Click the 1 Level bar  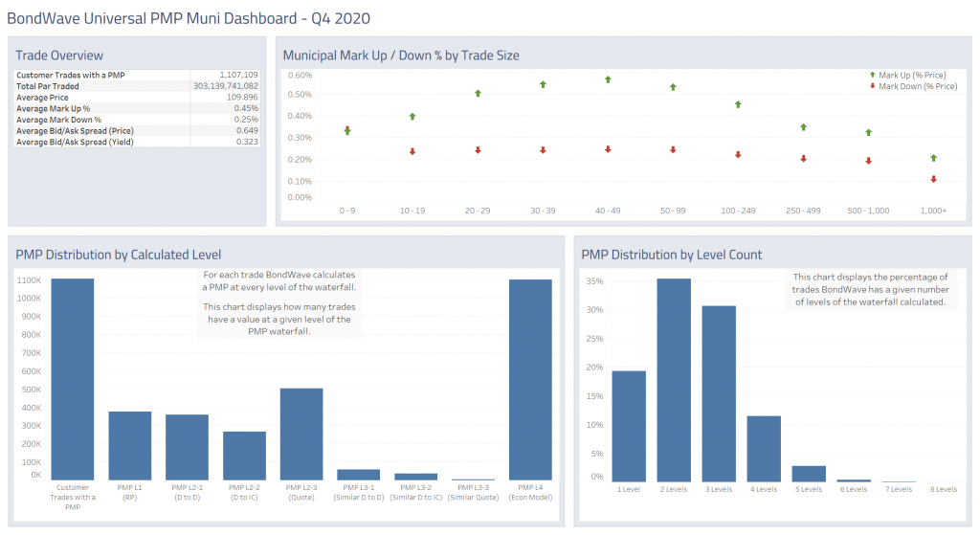(x=629, y=426)
